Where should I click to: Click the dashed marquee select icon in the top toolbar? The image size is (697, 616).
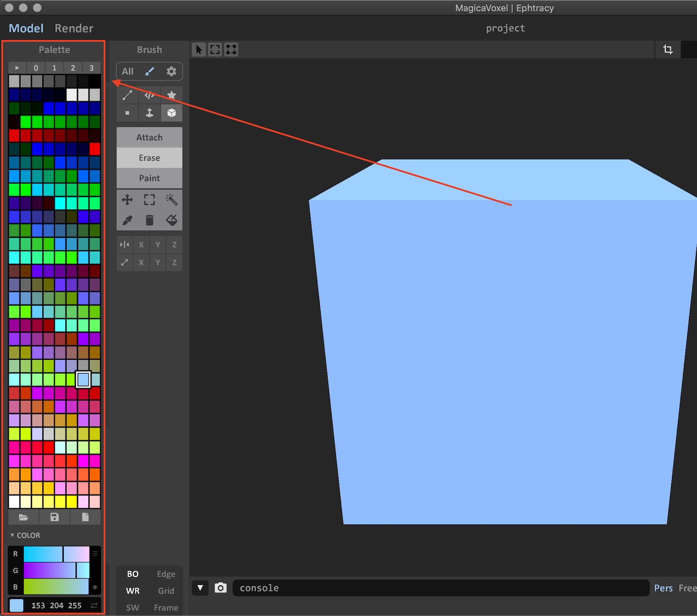click(215, 49)
